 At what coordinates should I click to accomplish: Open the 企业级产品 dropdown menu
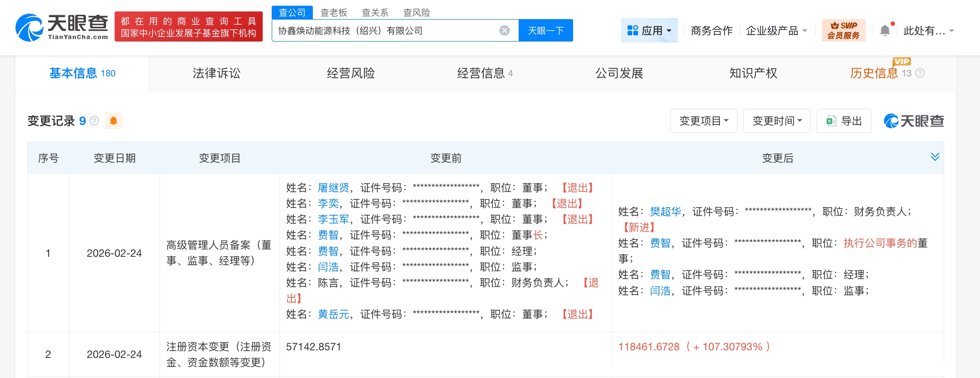[x=777, y=31]
